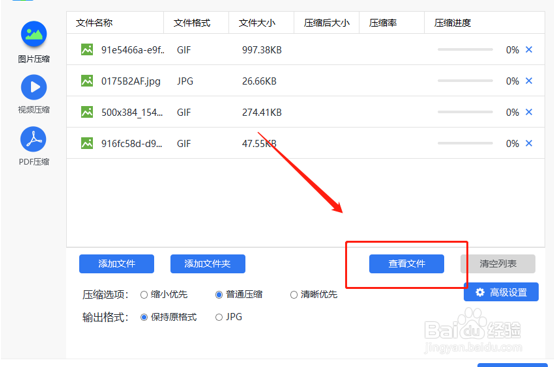Click gear icon in 高级设置 button
This screenshot has height=367, width=554.
(x=480, y=292)
